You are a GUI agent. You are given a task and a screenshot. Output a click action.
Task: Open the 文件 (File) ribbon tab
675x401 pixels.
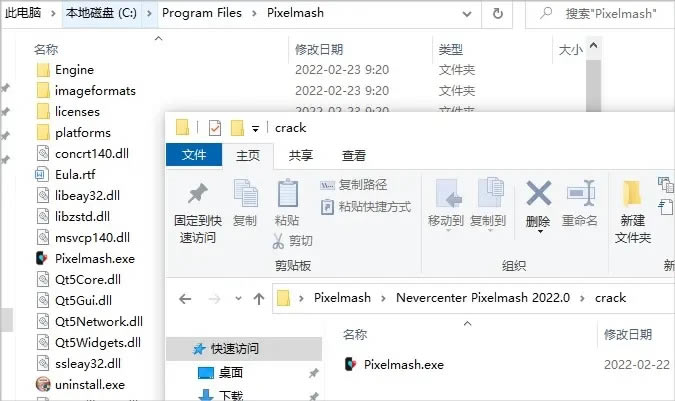click(x=194, y=154)
